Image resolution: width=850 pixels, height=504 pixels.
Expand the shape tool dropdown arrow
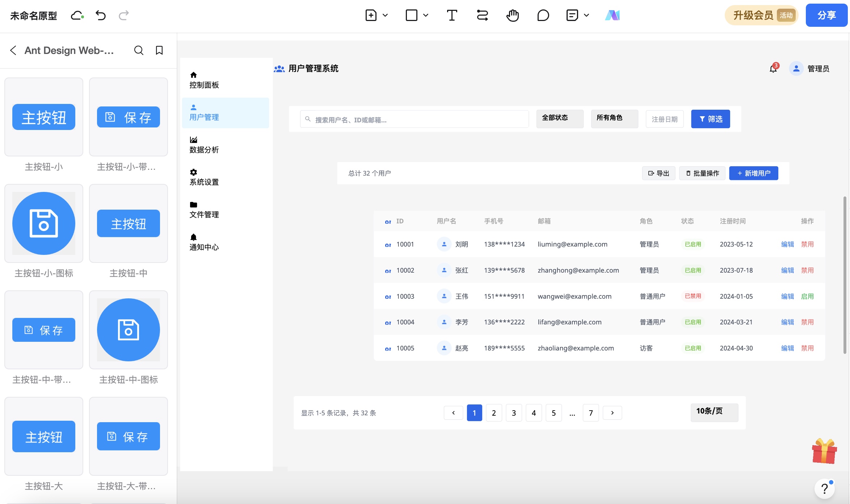426,16
